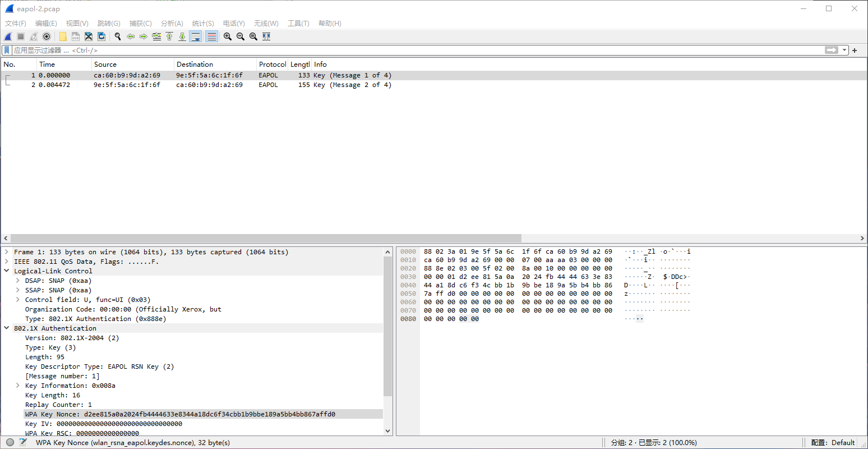Open the 跳转(G) menu
The width and height of the screenshot is (868, 449).
pyautogui.click(x=109, y=23)
